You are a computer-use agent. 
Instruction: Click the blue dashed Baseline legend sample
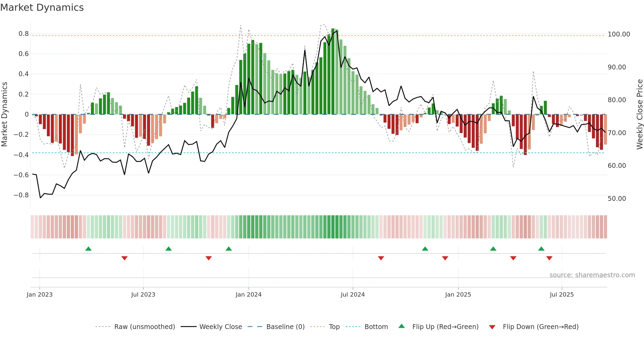click(x=255, y=327)
